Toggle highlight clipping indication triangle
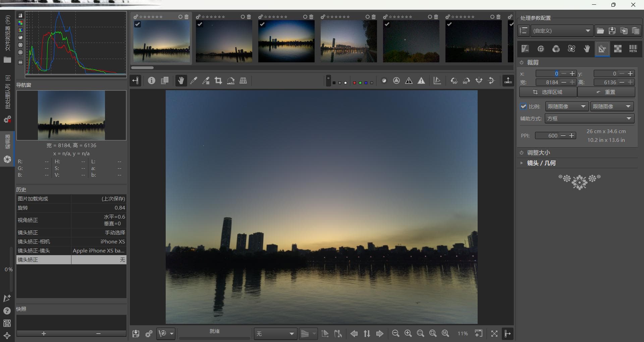 click(x=421, y=81)
